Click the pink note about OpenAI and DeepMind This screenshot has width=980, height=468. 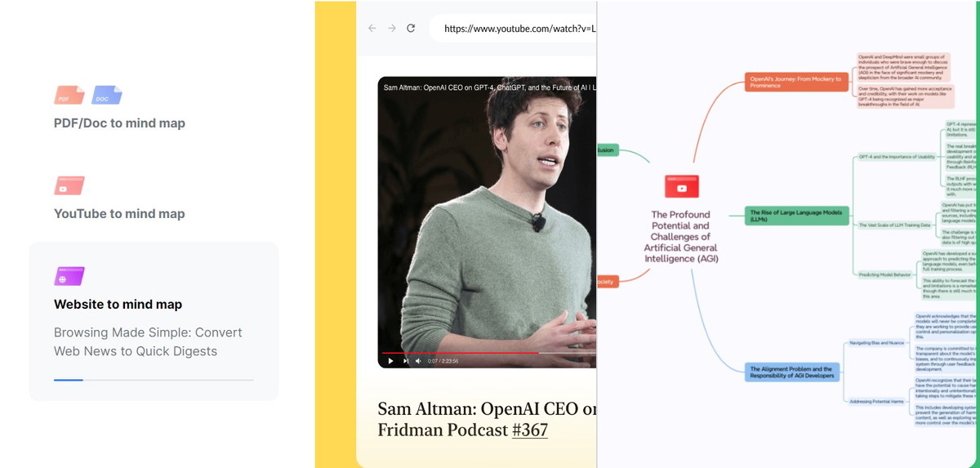pyautogui.click(x=905, y=67)
